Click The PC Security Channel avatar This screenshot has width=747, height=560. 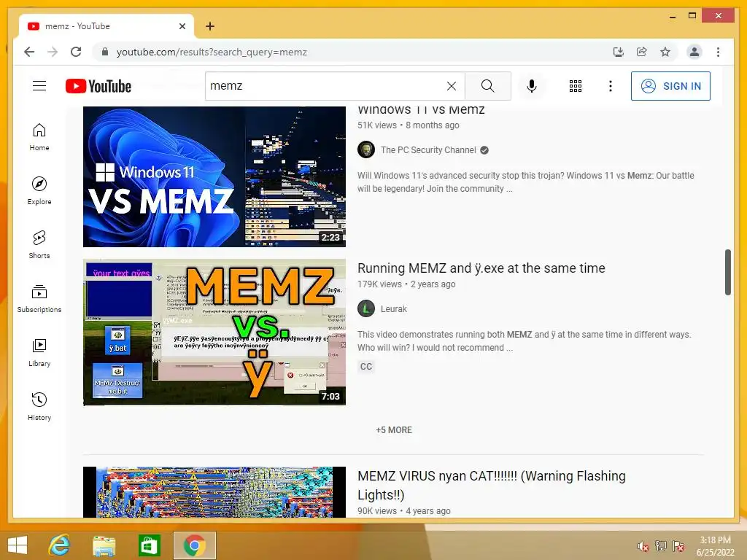(366, 150)
